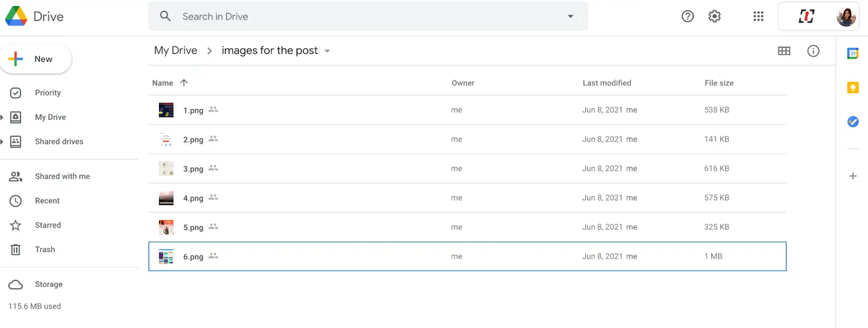868x328 pixels.
Task: Open Google Calendar side panel
Action: click(853, 53)
